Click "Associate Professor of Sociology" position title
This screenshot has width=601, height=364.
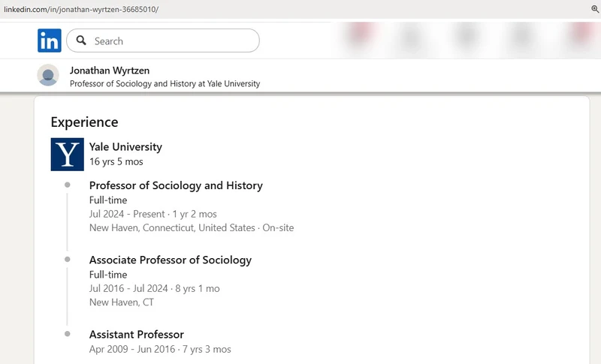click(x=171, y=260)
